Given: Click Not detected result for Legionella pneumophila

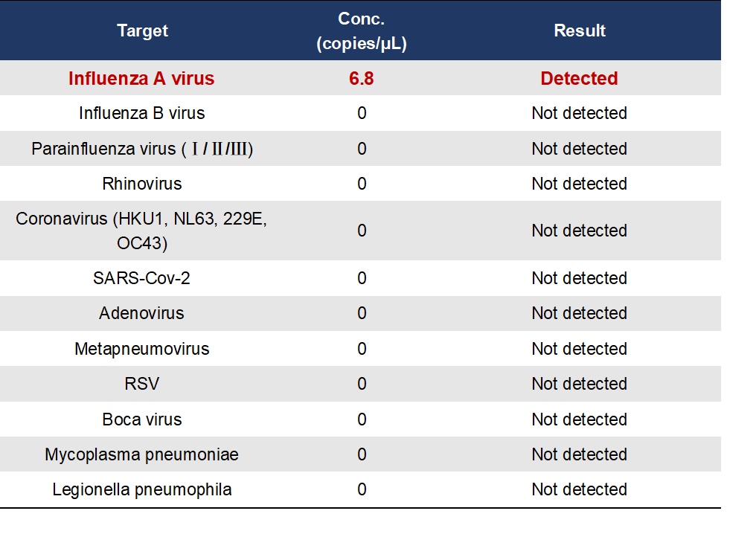Looking at the screenshot, I should pos(579,489).
